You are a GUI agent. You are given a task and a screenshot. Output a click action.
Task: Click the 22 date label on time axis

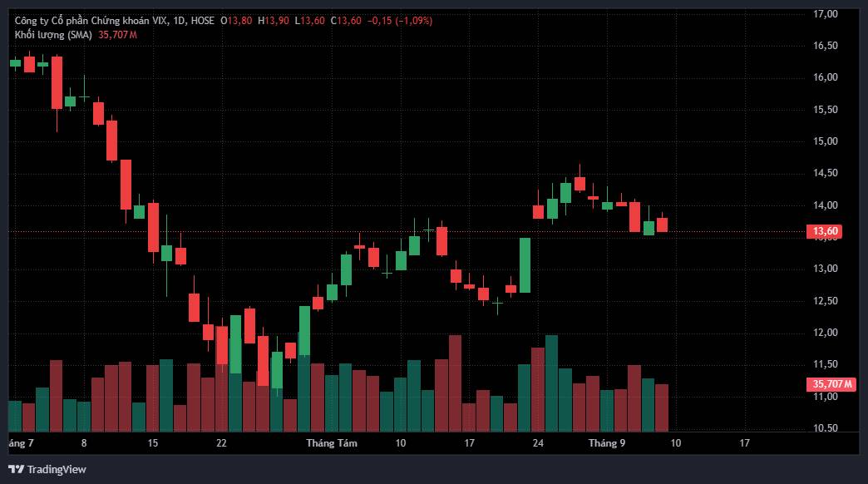[x=221, y=443]
